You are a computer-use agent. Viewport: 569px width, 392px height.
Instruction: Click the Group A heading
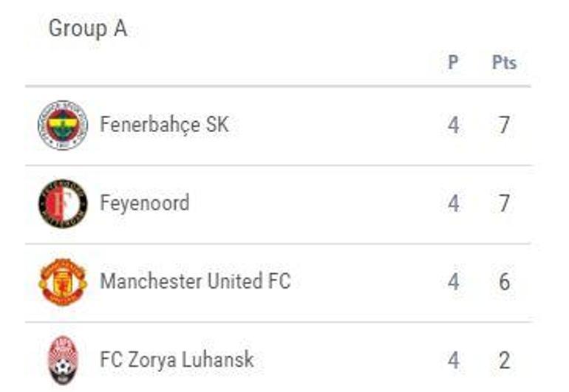87,29
